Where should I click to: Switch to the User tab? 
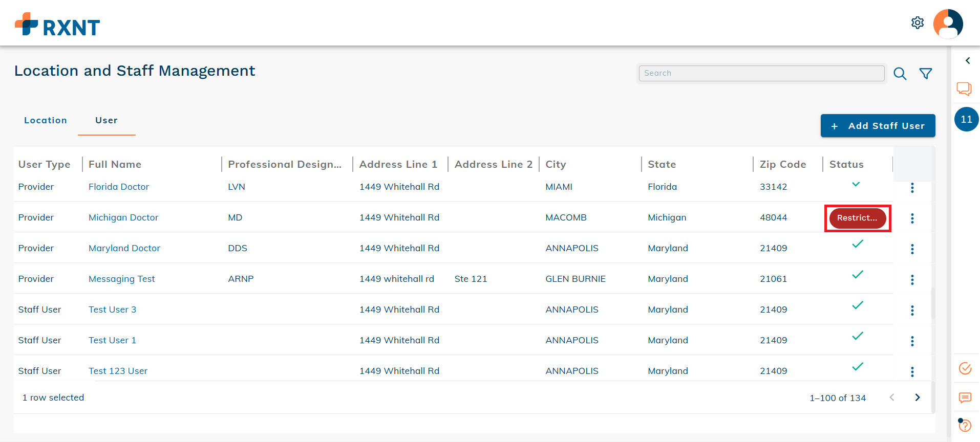coord(106,120)
